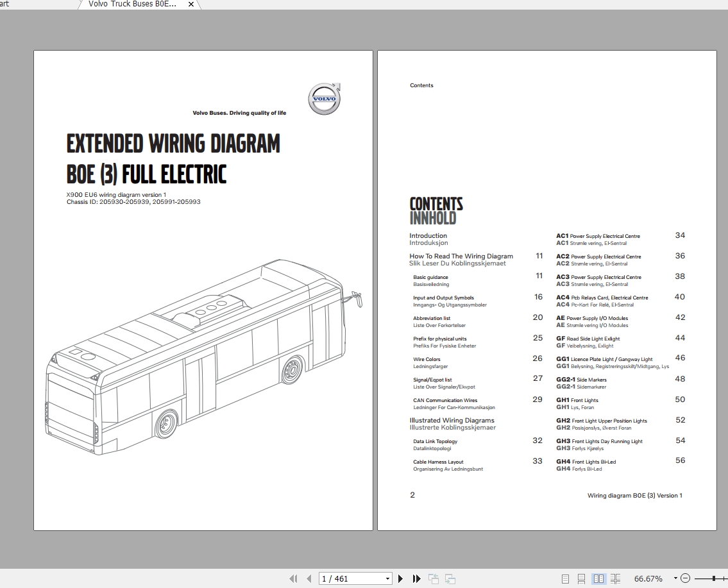Image resolution: width=728 pixels, height=588 pixels.
Task: Enable continuous scrolling page view
Action: 582,578
